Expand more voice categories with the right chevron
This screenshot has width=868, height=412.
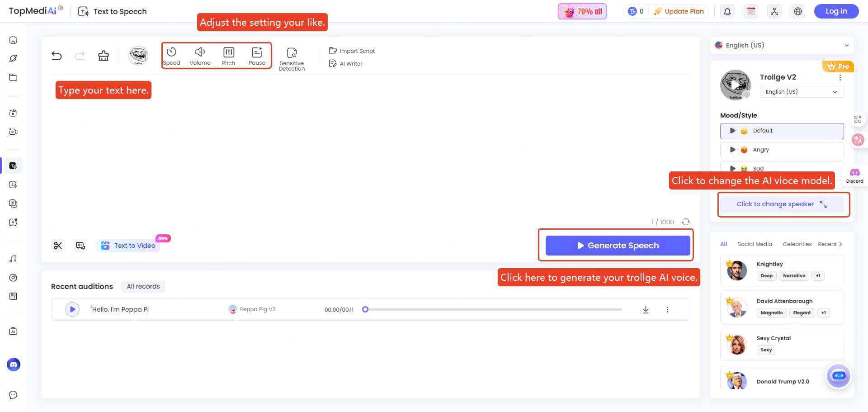(841, 244)
